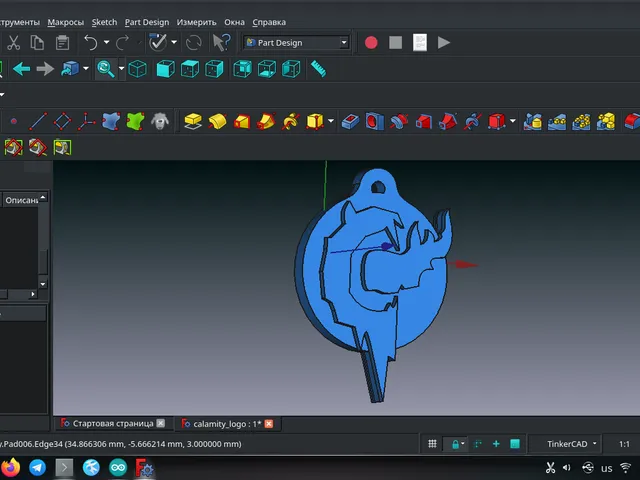Open the Измерить menu
The image size is (640, 480).
tap(196, 22)
